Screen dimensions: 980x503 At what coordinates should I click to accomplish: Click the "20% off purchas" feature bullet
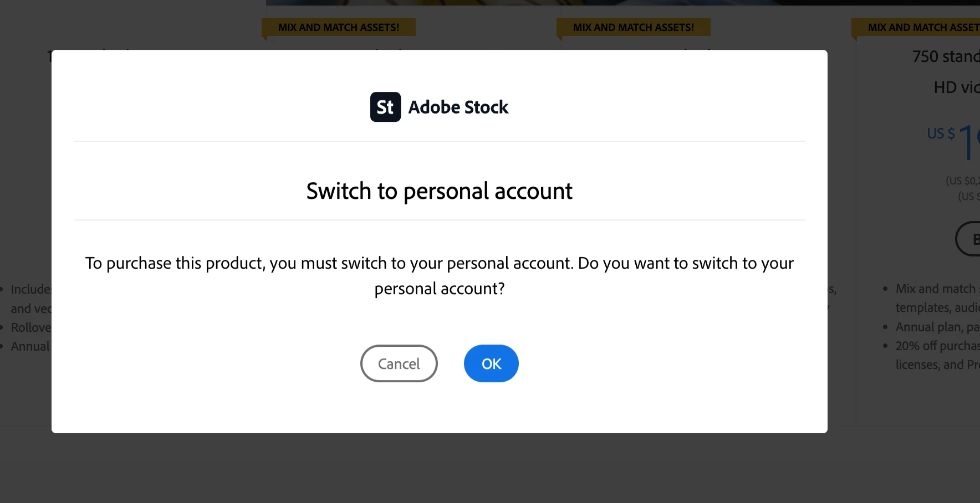937,346
